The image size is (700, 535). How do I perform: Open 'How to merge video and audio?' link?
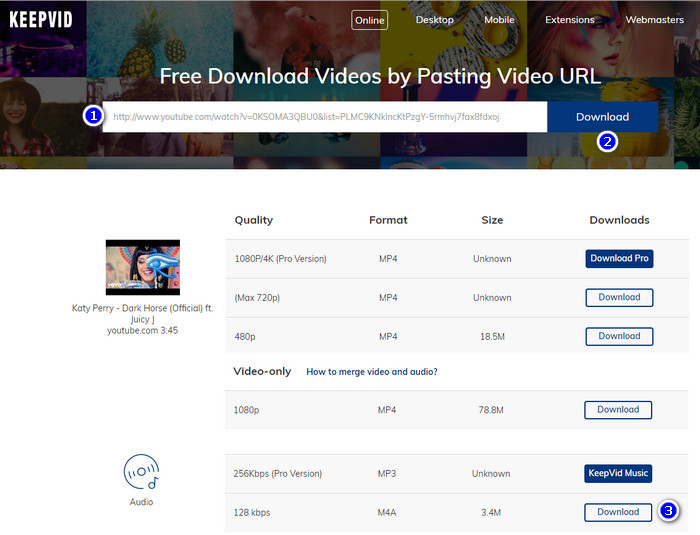pos(372,372)
